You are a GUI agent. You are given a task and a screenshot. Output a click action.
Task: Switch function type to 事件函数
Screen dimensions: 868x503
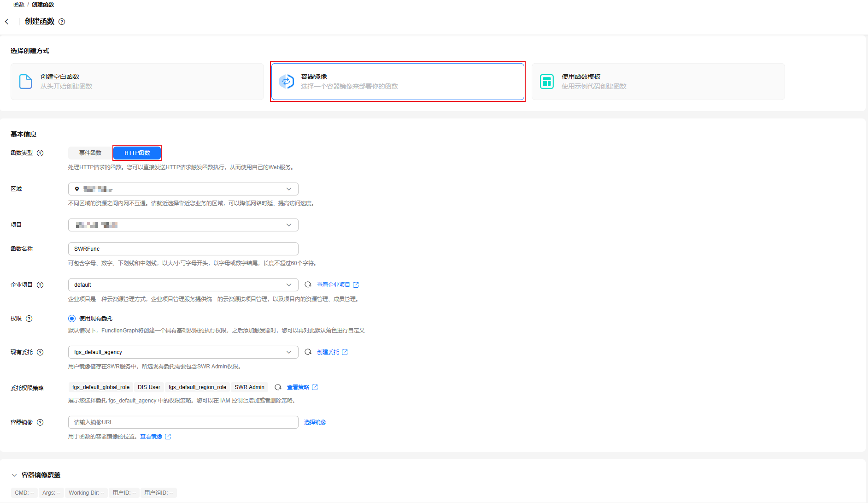pos(90,153)
